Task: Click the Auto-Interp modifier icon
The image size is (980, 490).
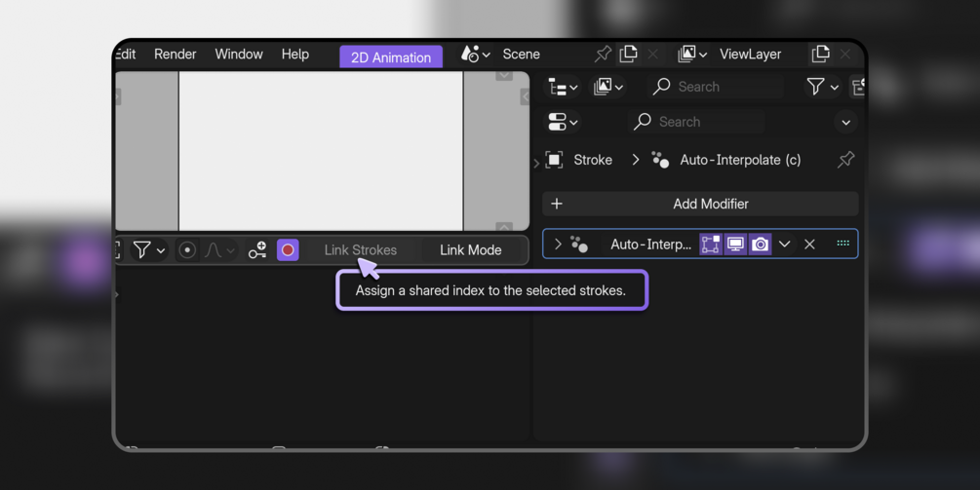Action: [579, 245]
